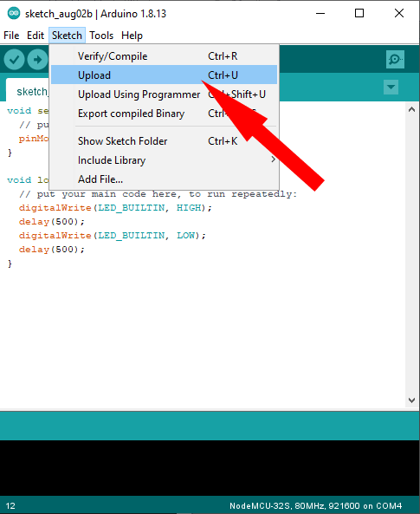
Task: Select Verify/Compile from the Sketch menu
Action: pos(164,56)
